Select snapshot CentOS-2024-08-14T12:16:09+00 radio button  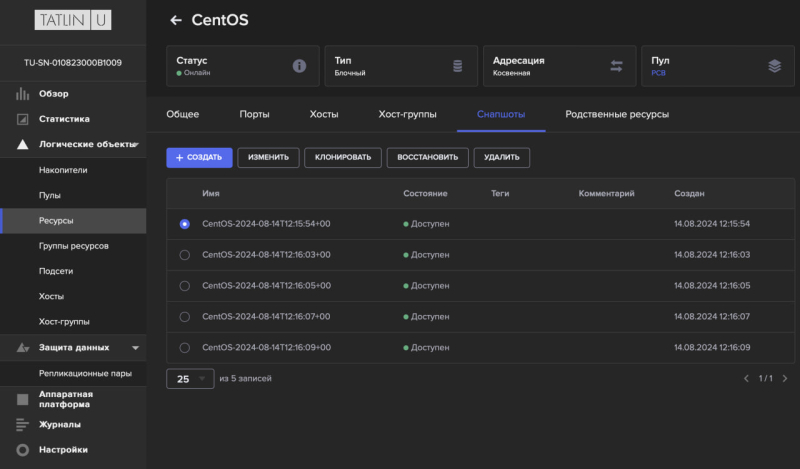click(x=184, y=347)
